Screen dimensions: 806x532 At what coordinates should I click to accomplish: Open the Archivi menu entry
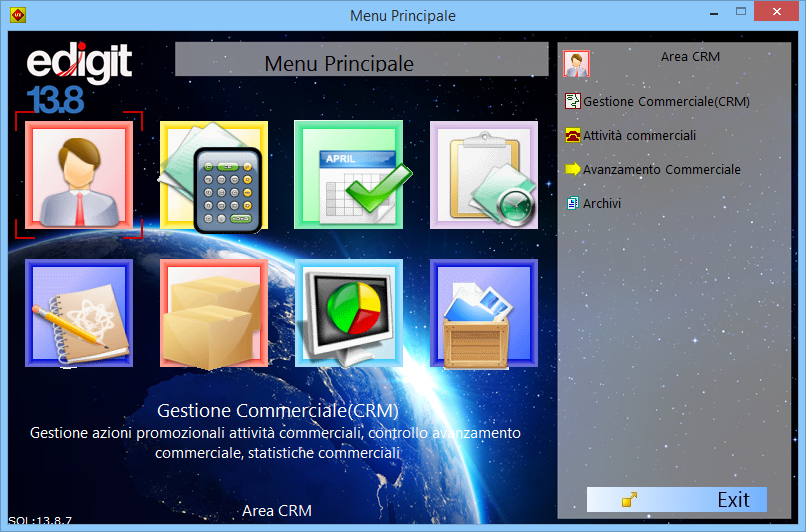(x=602, y=204)
